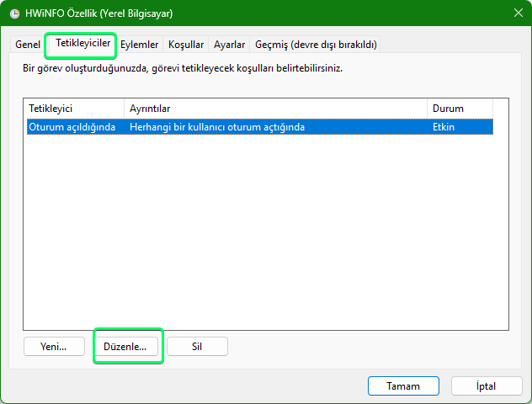The height and width of the screenshot is (404, 532).
Task: Cancel with the İptal button
Action: point(487,386)
